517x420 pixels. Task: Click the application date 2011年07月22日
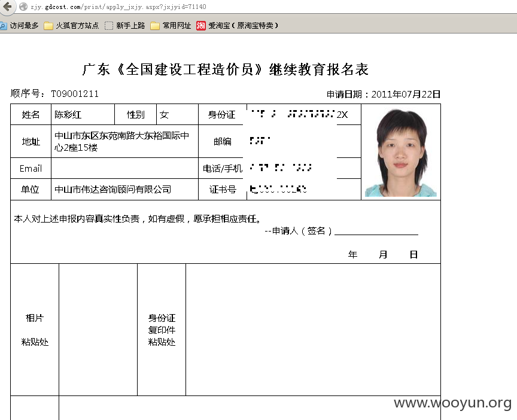click(406, 95)
